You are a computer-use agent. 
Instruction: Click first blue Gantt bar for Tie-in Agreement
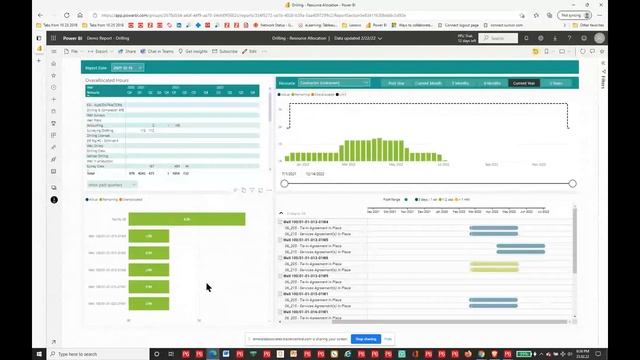point(493,228)
